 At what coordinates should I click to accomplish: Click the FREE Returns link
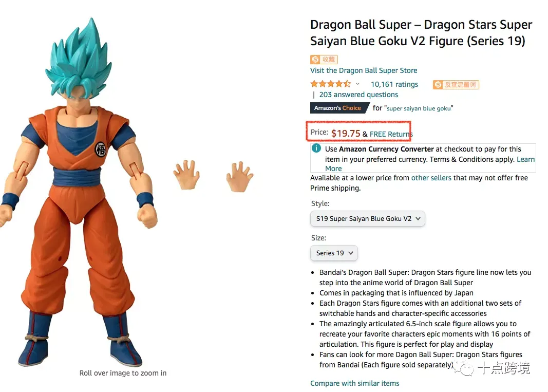click(x=391, y=134)
